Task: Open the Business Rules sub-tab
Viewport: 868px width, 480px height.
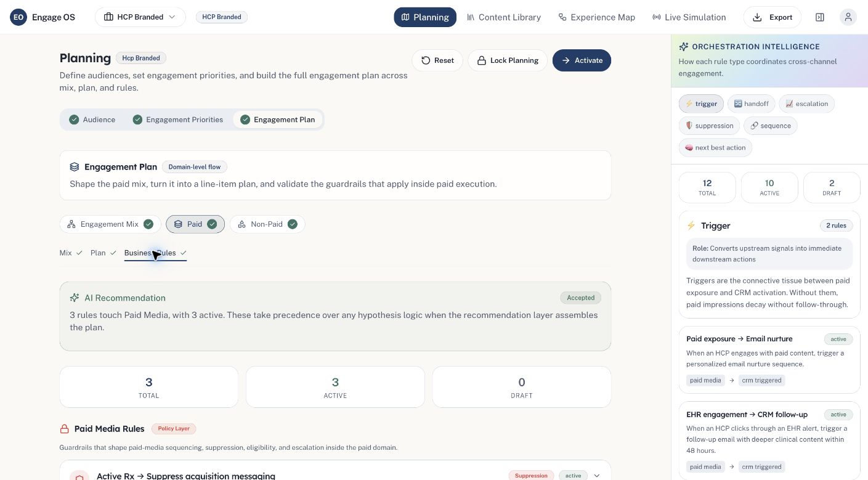Action: coord(155,253)
